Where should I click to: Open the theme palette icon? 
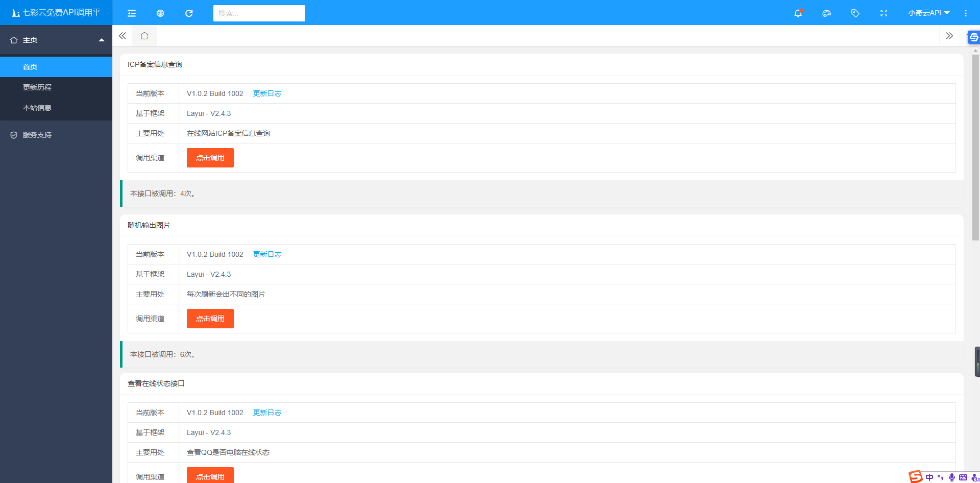826,13
